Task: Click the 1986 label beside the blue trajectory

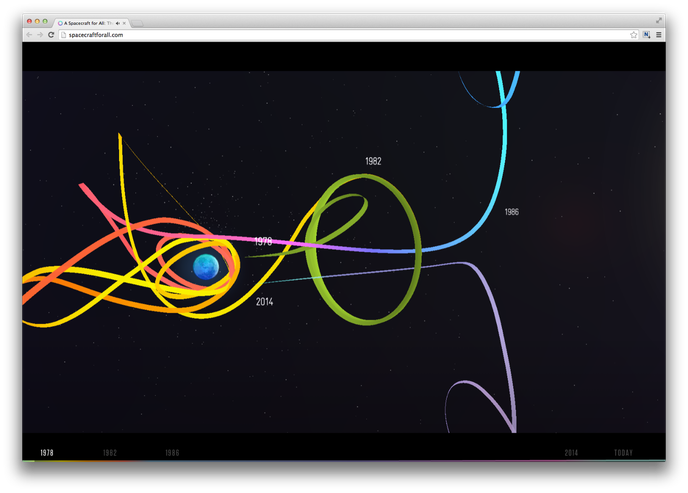Action: [x=511, y=212]
